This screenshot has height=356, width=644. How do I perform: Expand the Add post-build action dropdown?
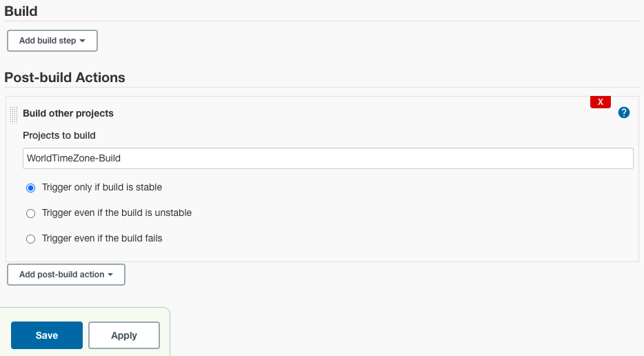(x=66, y=275)
